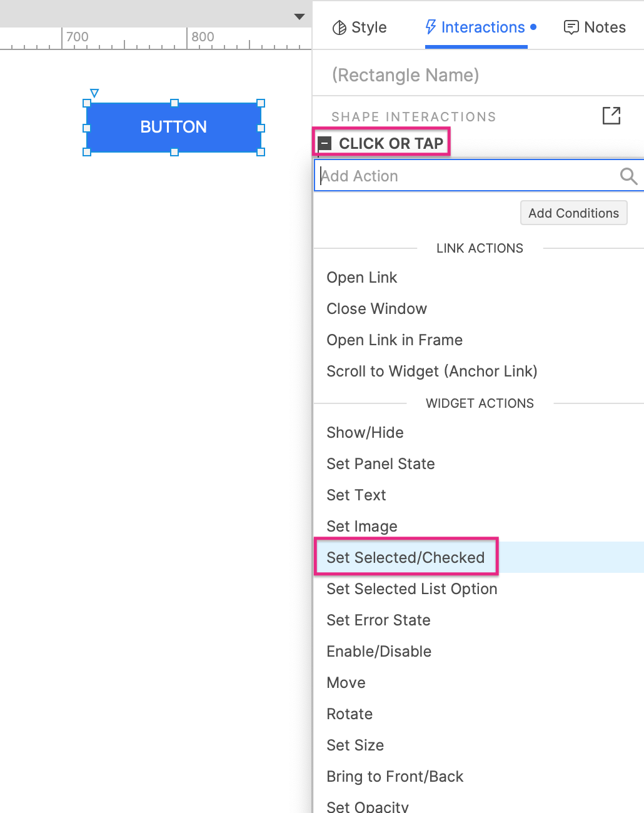Select the Set Opacity action
This screenshot has width=644, height=813.
click(x=368, y=806)
